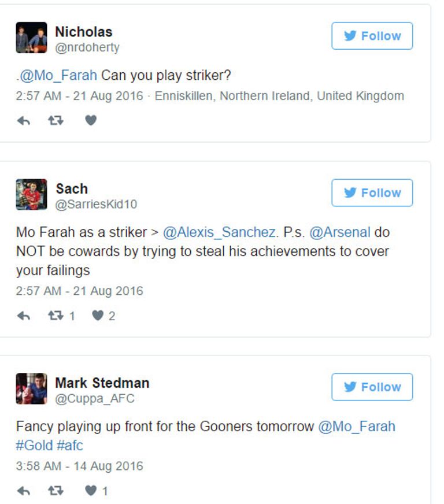Viewport: 444px width, 504px height.
Task: Click the #afc hashtag
Action: click(x=70, y=446)
